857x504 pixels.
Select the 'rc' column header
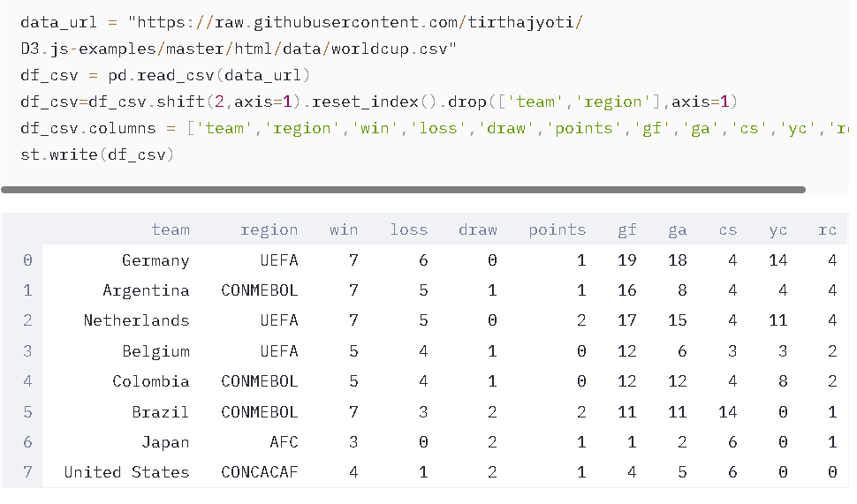coord(827,229)
